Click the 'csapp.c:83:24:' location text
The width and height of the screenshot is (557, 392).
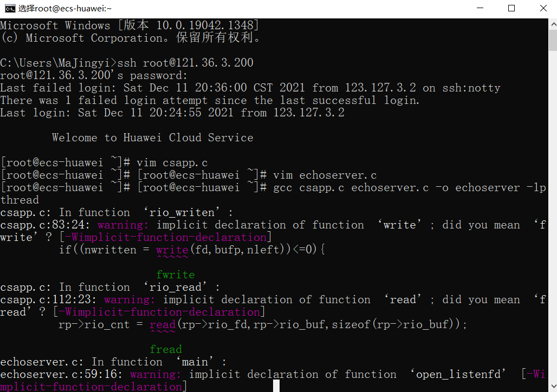coord(46,225)
